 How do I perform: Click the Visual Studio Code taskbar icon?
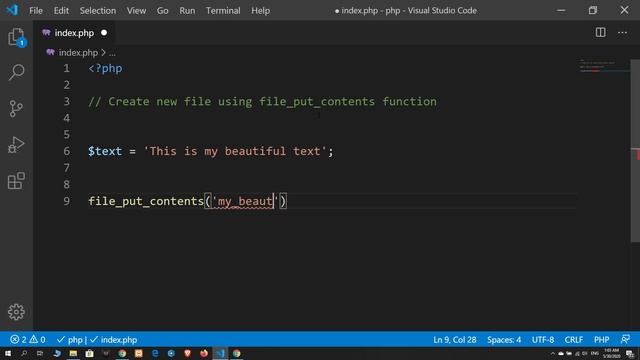pos(220,353)
